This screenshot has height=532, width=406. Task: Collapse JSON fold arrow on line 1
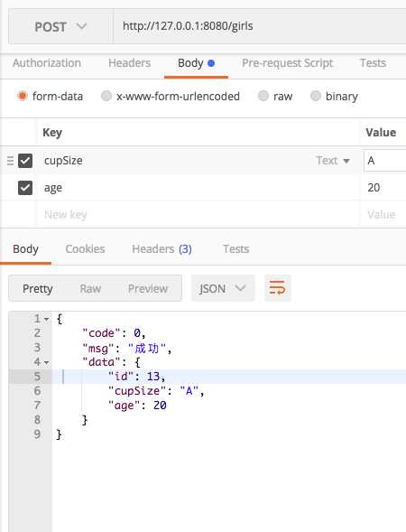tap(46, 319)
